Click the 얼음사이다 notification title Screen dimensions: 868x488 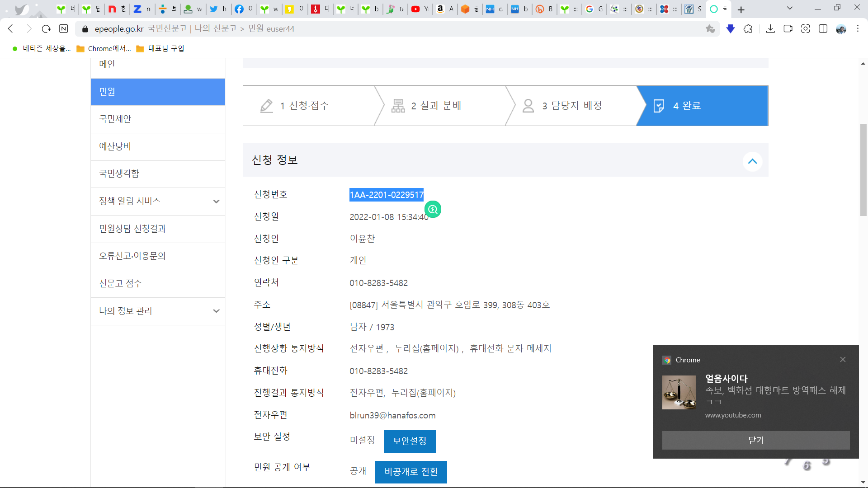[x=726, y=379]
